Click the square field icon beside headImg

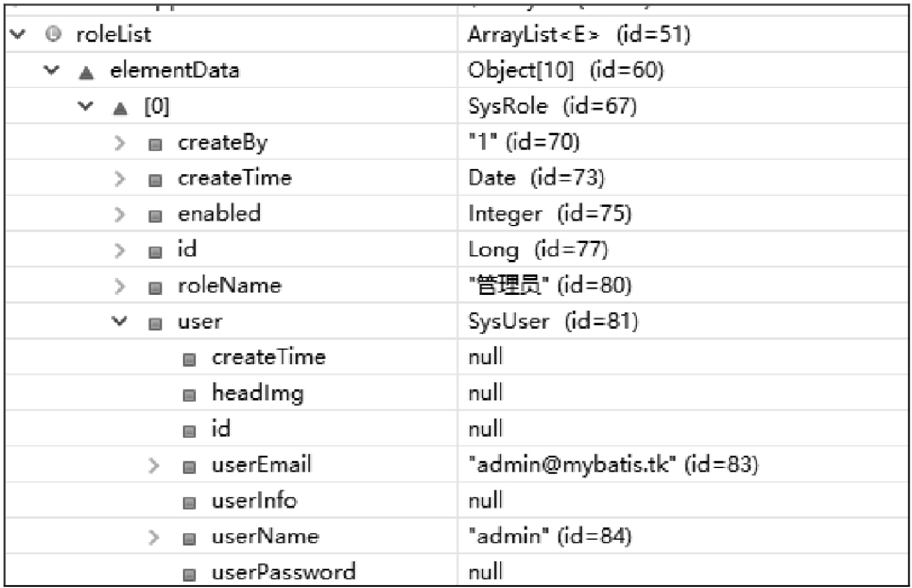coord(189,396)
